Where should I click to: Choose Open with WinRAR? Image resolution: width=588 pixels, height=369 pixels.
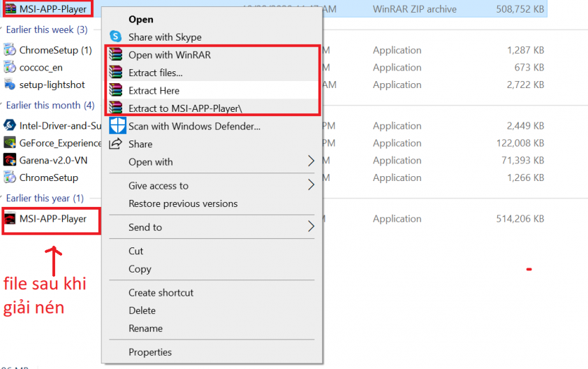(170, 55)
